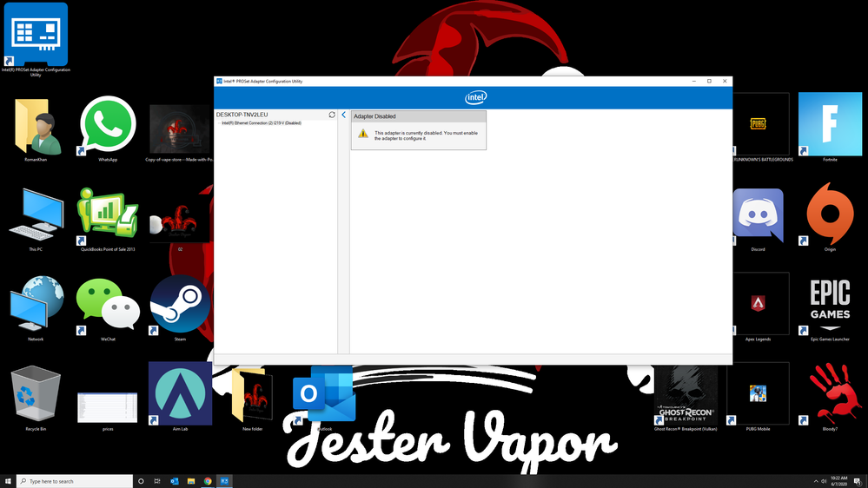868x488 pixels.
Task: Refresh the adapter list next to DESKTOP-TNV2LEU
Action: (332, 115)
